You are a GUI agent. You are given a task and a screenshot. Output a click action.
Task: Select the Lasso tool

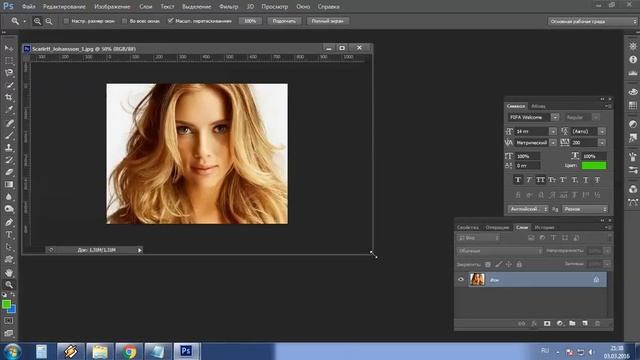pos(9,73)
